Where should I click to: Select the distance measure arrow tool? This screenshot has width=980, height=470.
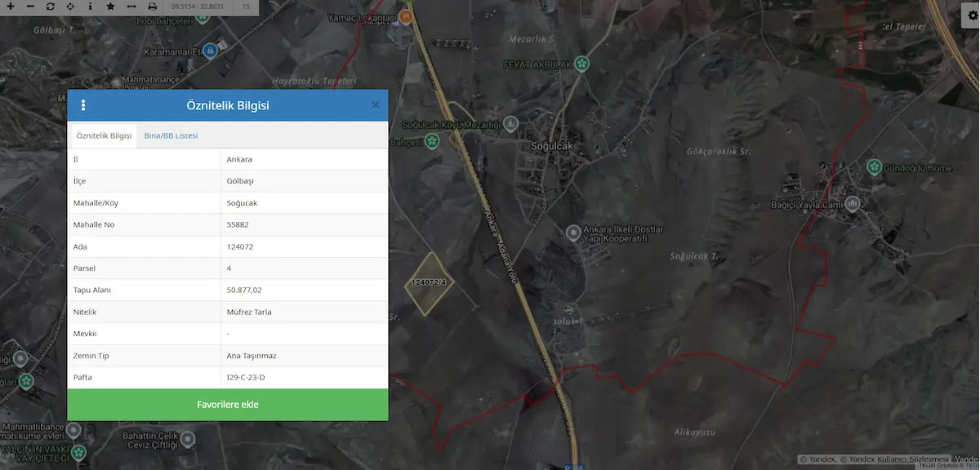click(131, 6)
